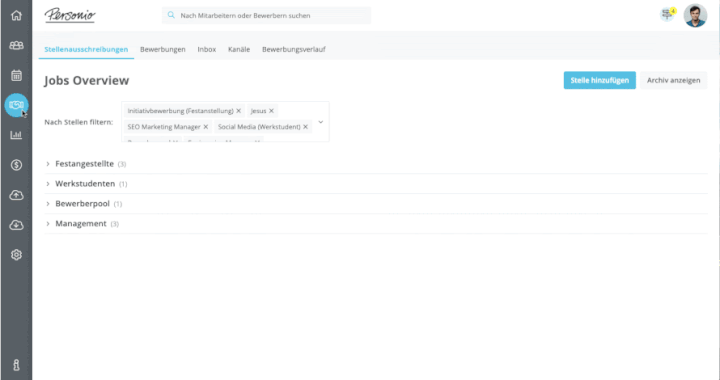Focus the employee and applicant search field
The image size is (720, 380).
click(x=266, y=15)
